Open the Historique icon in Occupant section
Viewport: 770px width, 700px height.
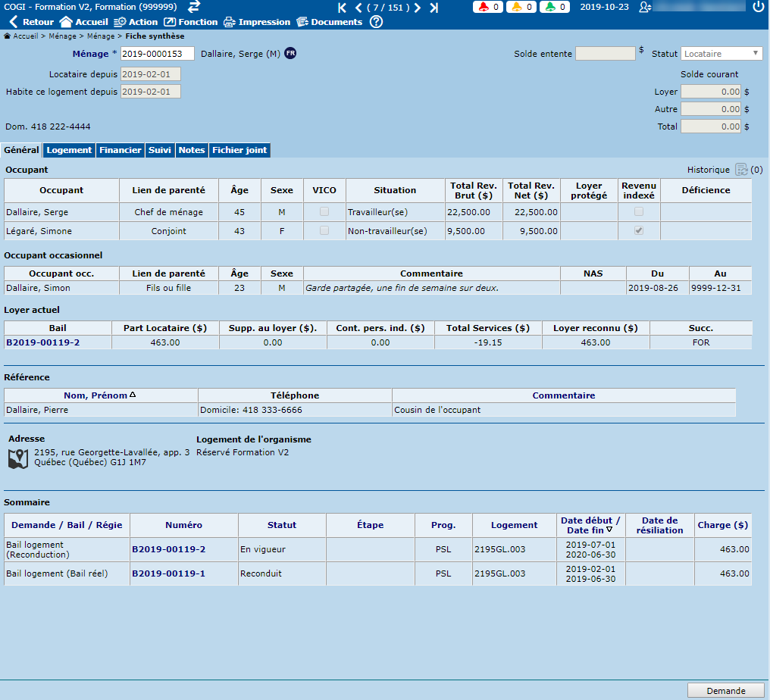[x=741, y=170]
